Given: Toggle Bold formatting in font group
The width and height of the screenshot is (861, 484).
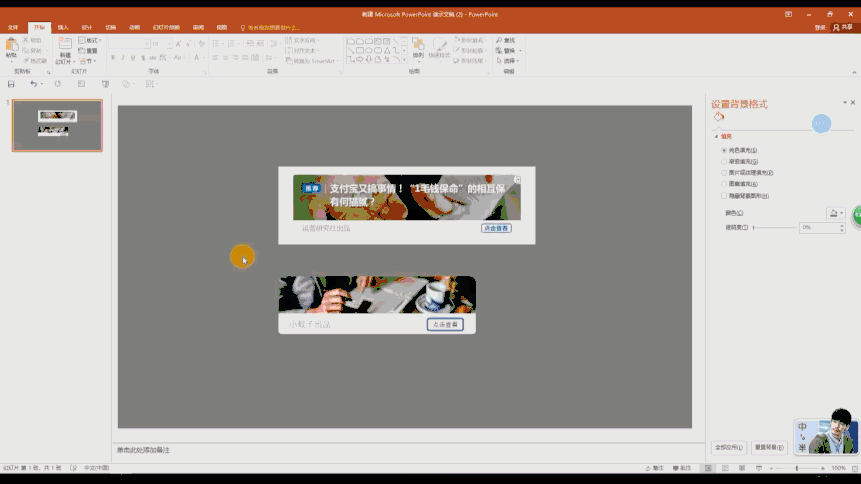Looking at the screenshot, I should coord(113,58).
